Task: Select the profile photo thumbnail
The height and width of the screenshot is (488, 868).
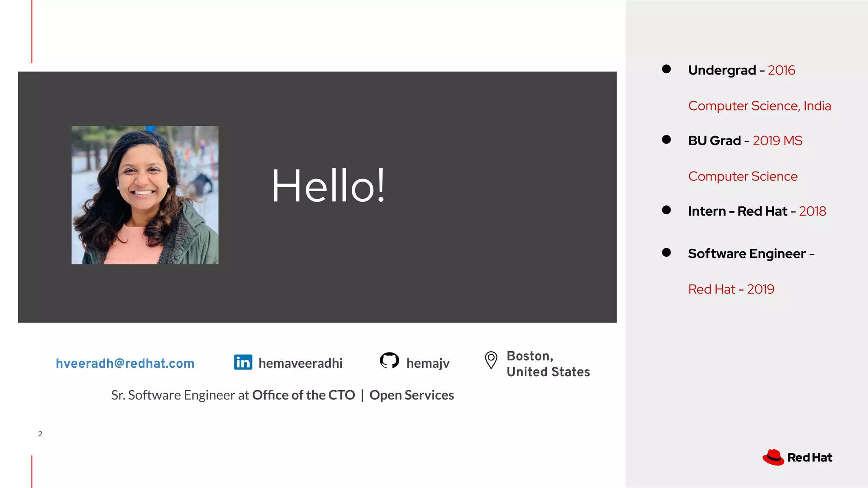Action: pos(145,195)
